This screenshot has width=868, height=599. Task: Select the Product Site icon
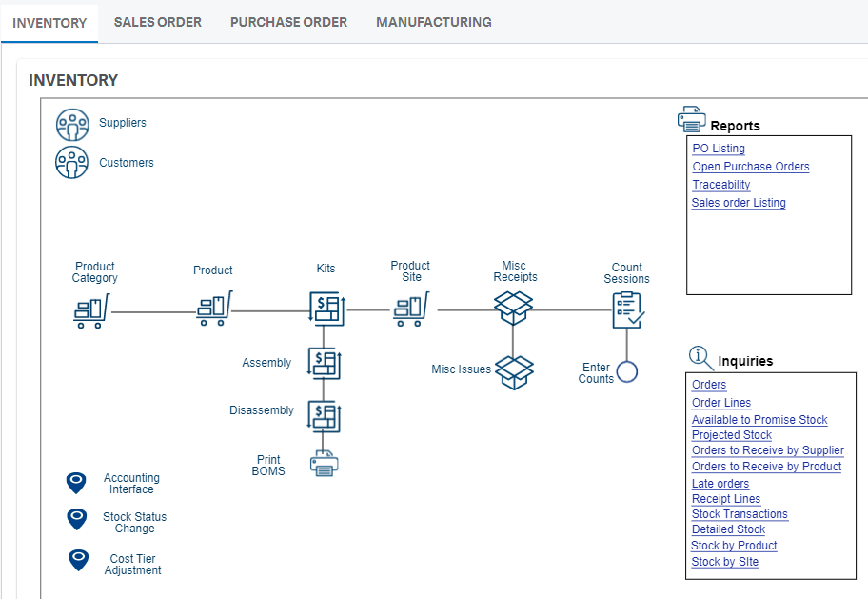[410, 308]
